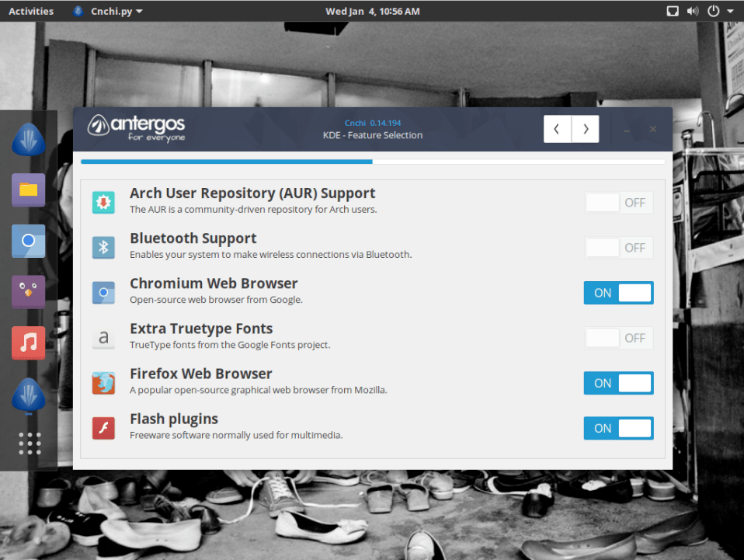Click the 'KDE - Feature Selection' heading

[373, 135]
